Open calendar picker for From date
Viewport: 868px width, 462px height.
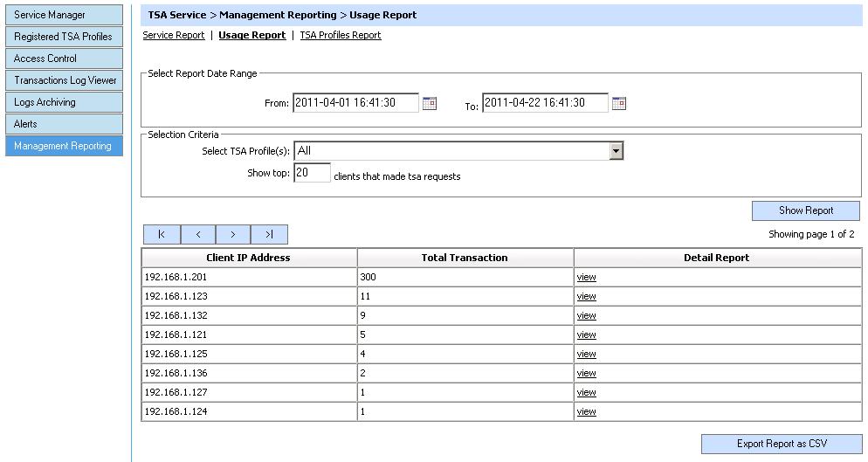(x=430, y=103)
